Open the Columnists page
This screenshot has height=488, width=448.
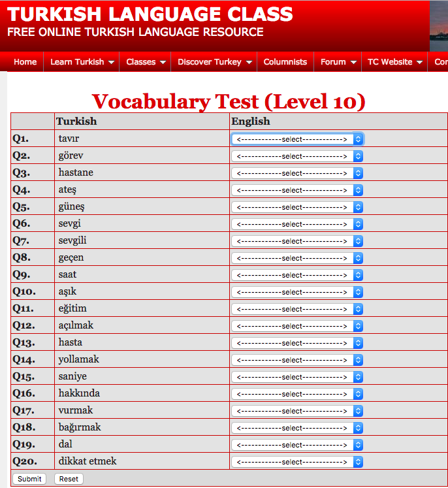click(x=285, y=62)
